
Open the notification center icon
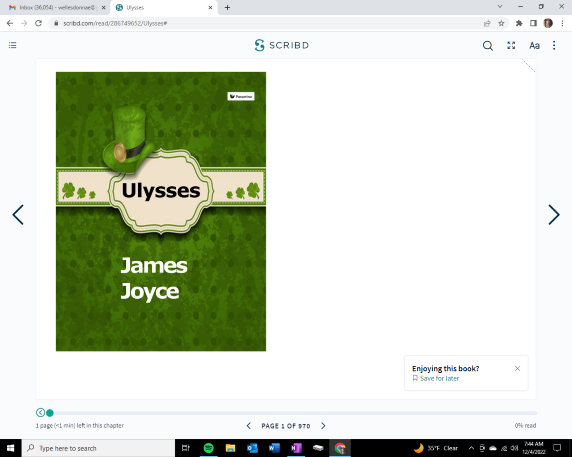pyautogui.click(x=557, y=448)
